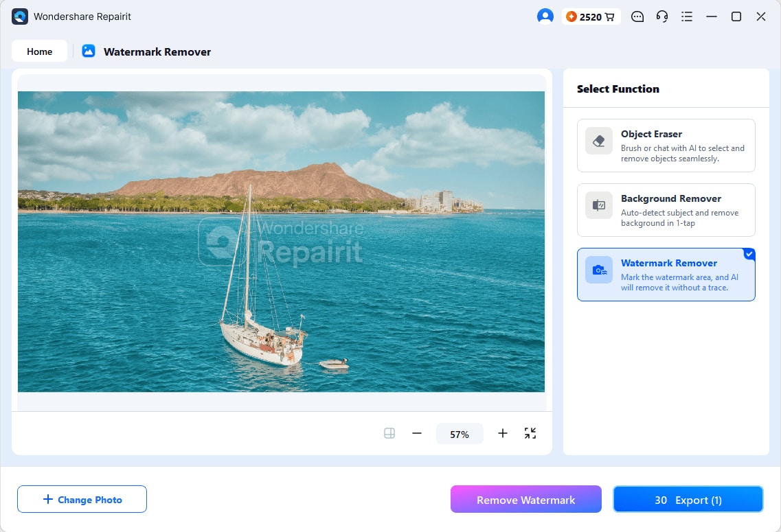Click the blue checkmark on Watermark Remover
The height and width of the screenshot is (532, 781).
click(x=749, y=254)
